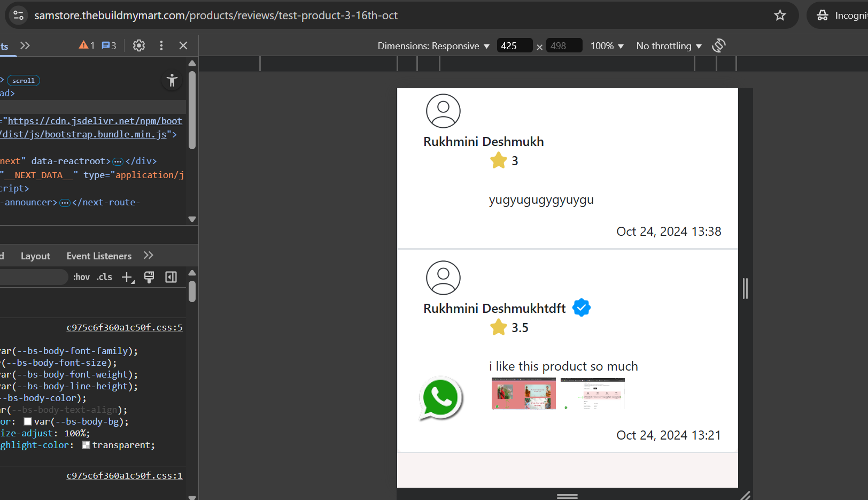Click the avatar icon above Rukhmini Deshmukhtdft
The width and height of the screenshot is (868, 500).
click(443, 278)
